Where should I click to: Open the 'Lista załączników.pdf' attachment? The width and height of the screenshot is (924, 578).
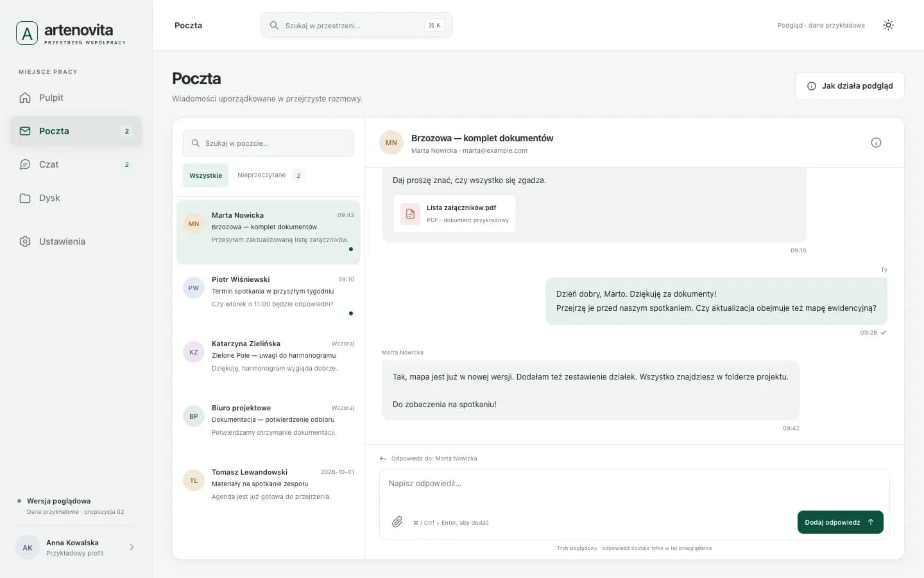point(454,213)
